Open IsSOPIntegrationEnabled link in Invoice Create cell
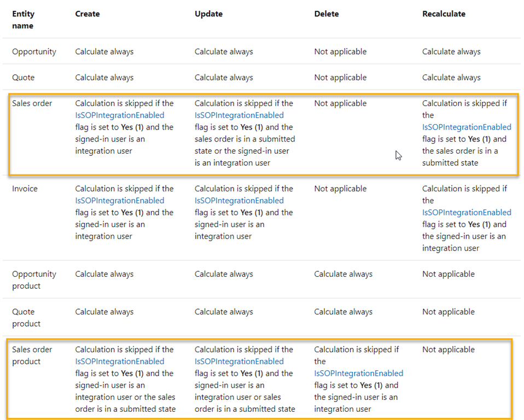This screenshot has width=524, height=420. [x=119, y=200]
